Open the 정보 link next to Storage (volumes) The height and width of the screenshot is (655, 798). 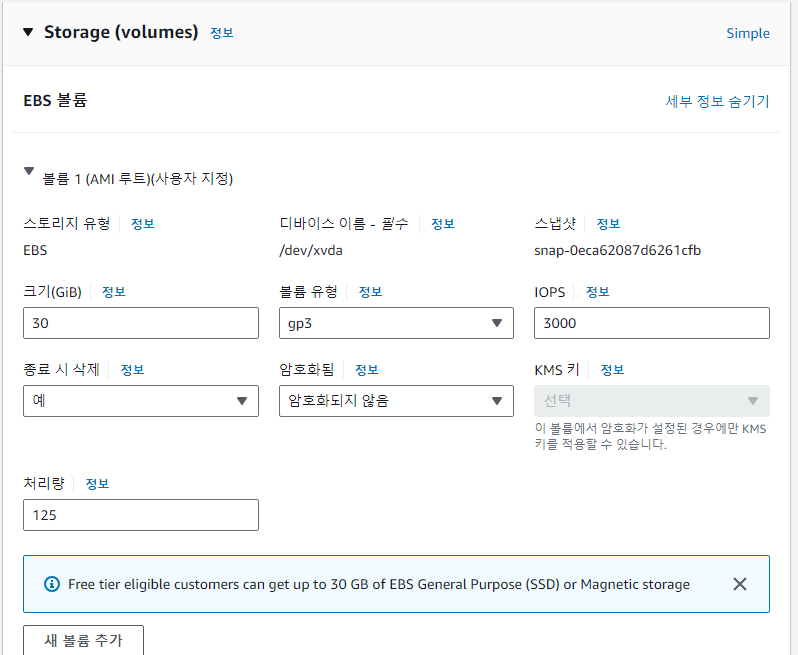[222, 33]
